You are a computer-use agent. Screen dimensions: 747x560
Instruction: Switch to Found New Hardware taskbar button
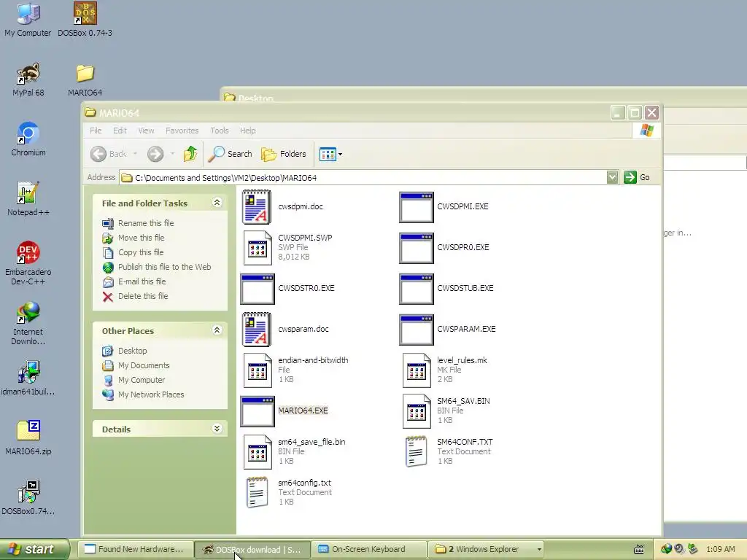[136, 549]
